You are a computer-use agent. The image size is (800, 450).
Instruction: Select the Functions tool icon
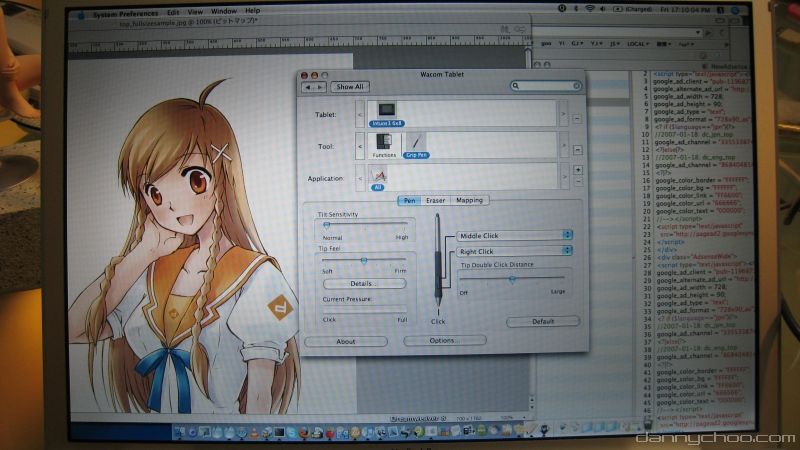click(384, 145)
